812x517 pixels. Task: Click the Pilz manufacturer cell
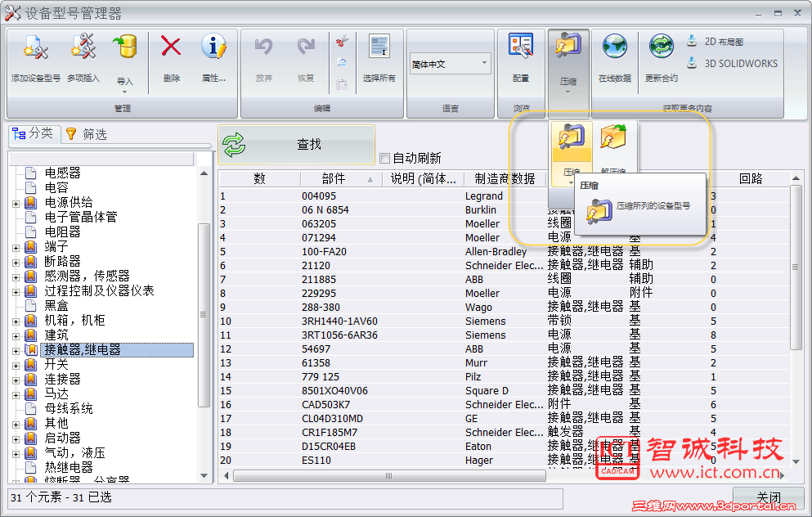(473, 376)
